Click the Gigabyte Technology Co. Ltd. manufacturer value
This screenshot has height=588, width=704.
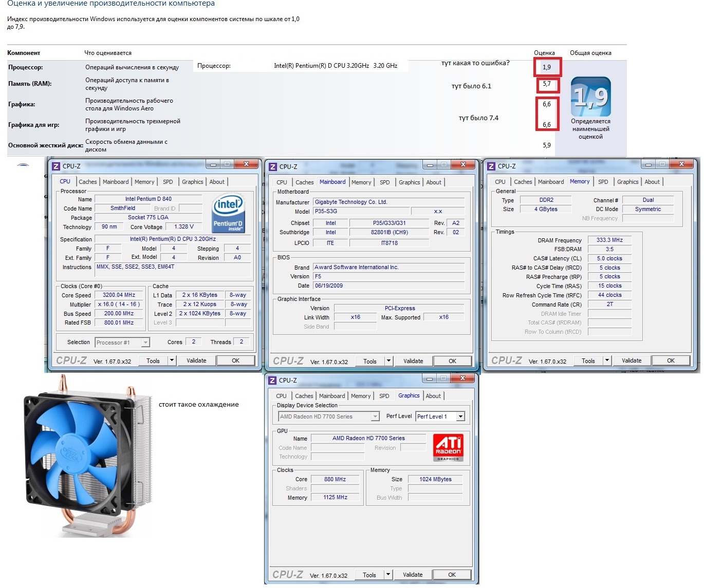click(389, 202)
